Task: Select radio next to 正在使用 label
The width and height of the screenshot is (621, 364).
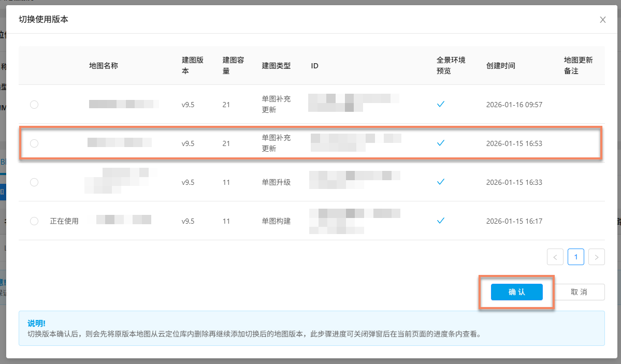Action: coord(34,221)
